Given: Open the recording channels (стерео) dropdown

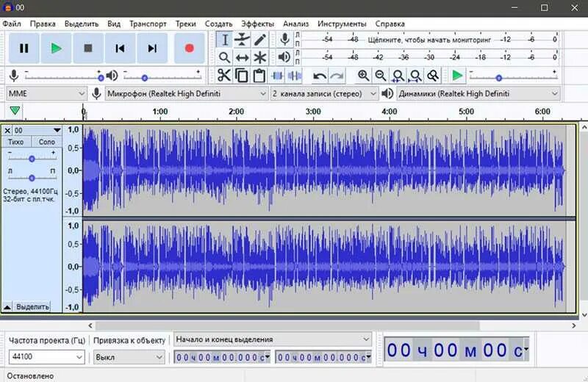Looking at the screenshot, I should pos(324,93).
